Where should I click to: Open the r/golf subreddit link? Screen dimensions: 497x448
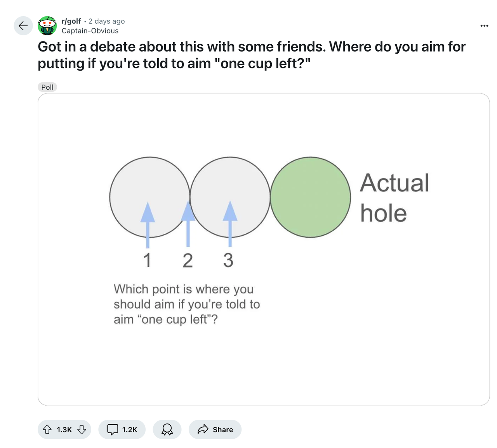coord(71,21)
